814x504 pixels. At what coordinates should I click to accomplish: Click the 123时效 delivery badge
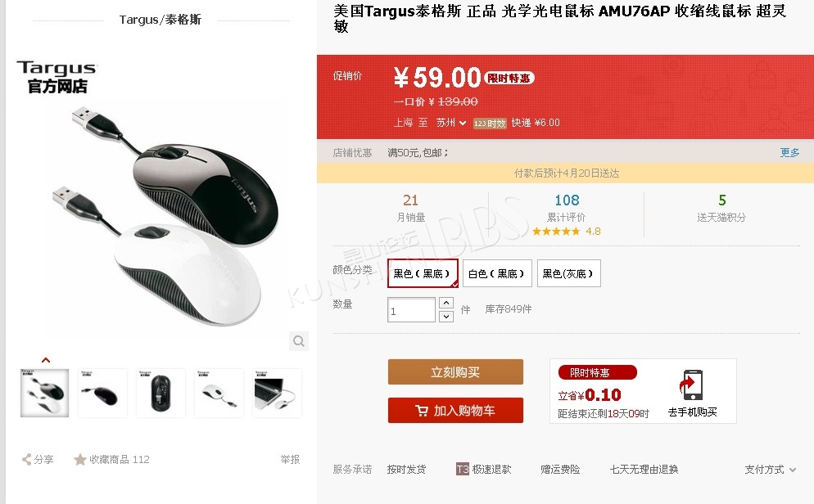(x=490, y=124)
